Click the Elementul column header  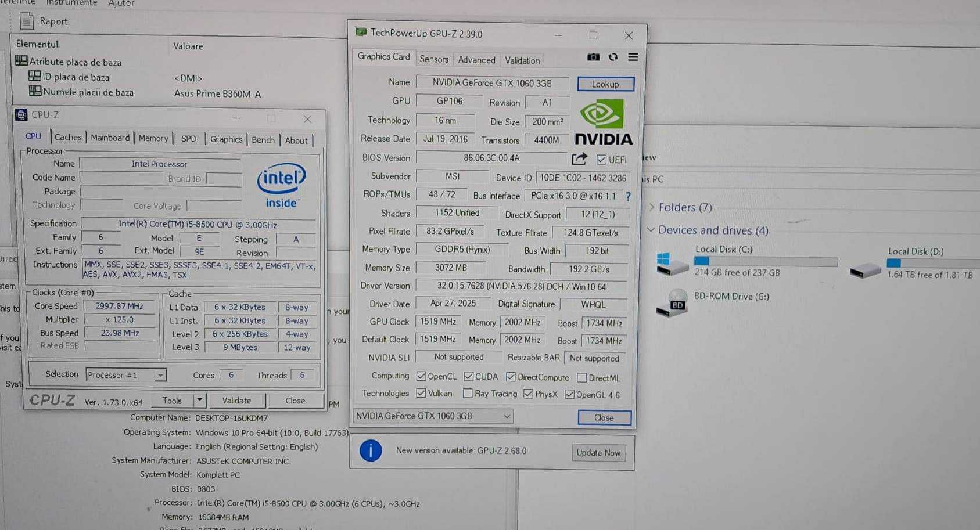(x=37, y=44)
